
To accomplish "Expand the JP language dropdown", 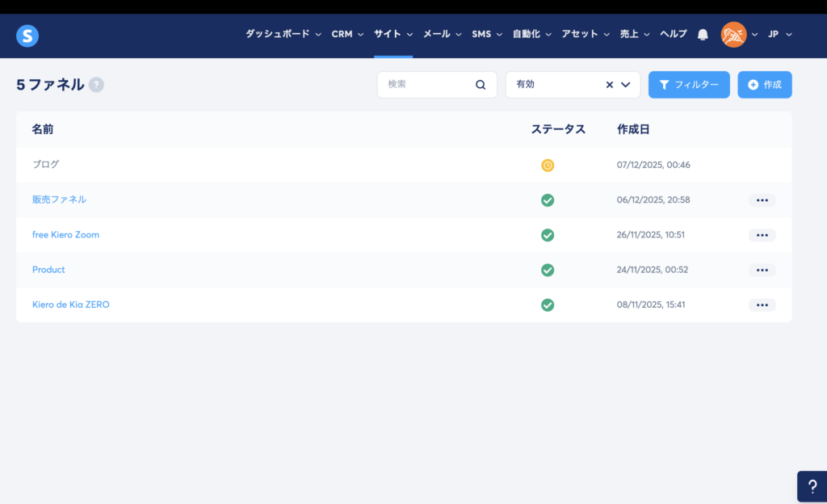I will [779, 35].
